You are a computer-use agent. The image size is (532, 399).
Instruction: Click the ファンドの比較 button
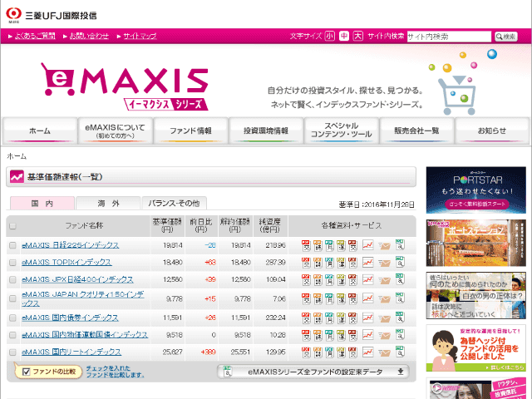pyautogui.click(x=48, y=372)
